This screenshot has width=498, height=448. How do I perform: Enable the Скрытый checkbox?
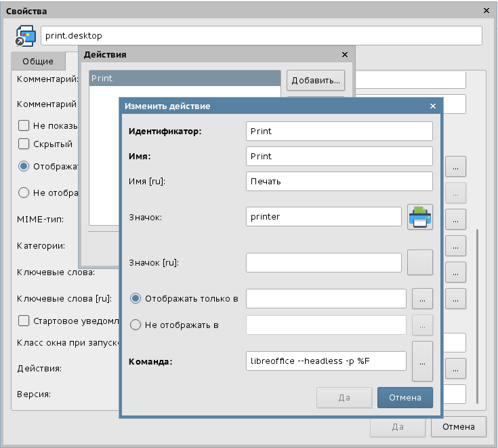coord(24,144)
